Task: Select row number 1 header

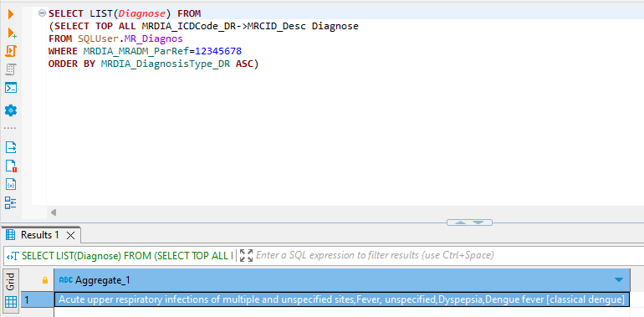Action: pos(37,299)
